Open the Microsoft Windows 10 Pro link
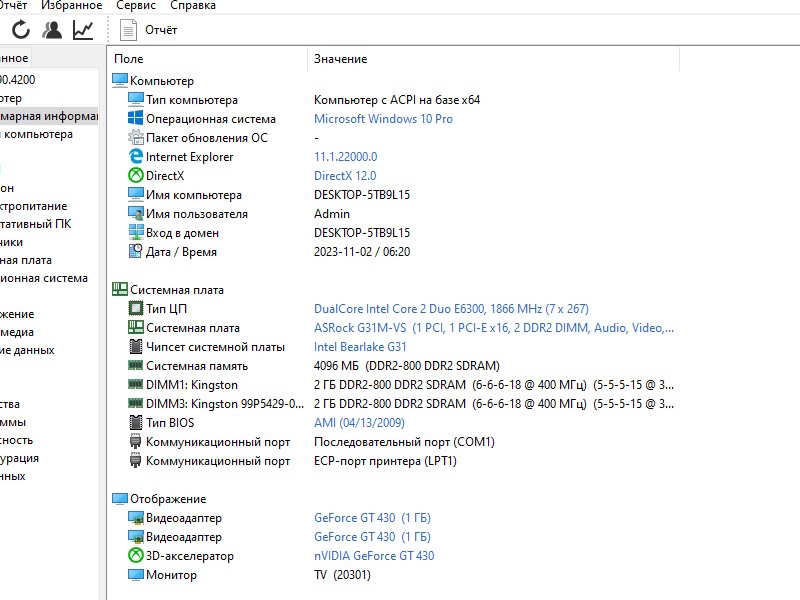This screenshot has width=800, height=600. click(x=383, y=119)
